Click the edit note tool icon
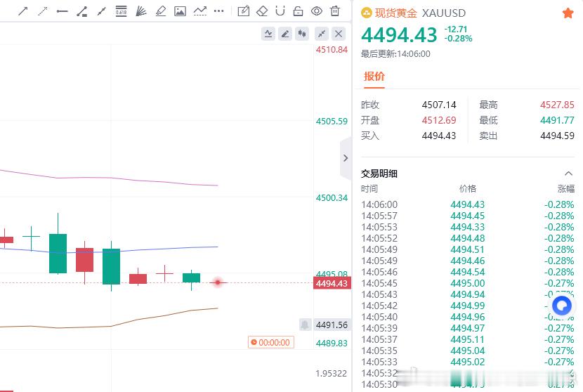Screen dimensions: 583x392 coord(244,11)
